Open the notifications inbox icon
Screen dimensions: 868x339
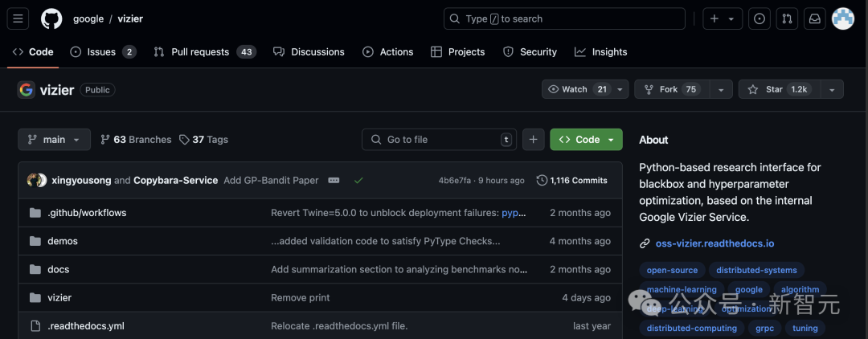pyautogui.click(x=814, y=18)
